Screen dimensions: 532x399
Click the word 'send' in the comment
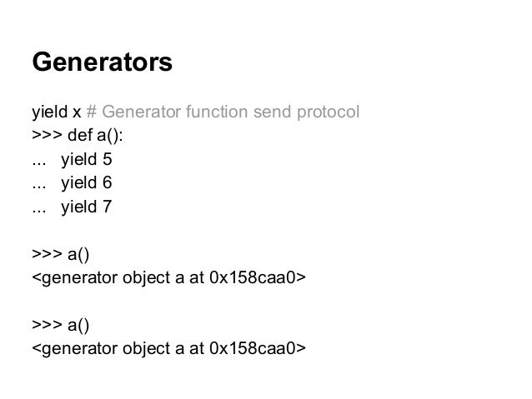point(273,112)
